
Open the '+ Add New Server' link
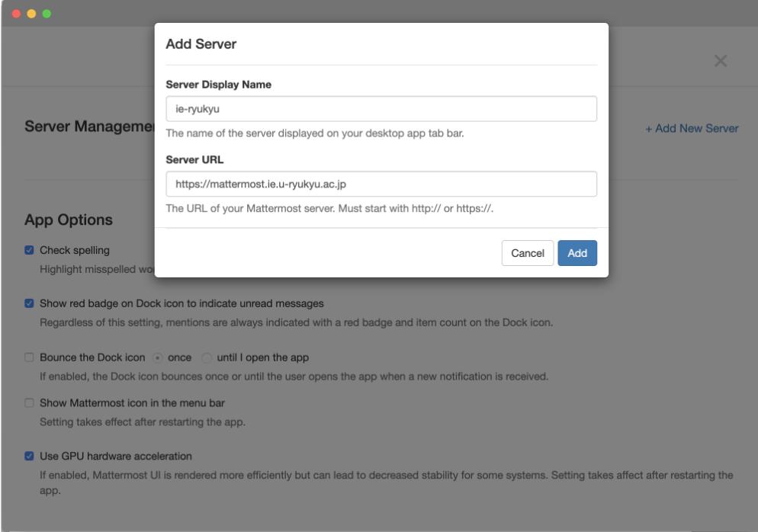[691, 128]
